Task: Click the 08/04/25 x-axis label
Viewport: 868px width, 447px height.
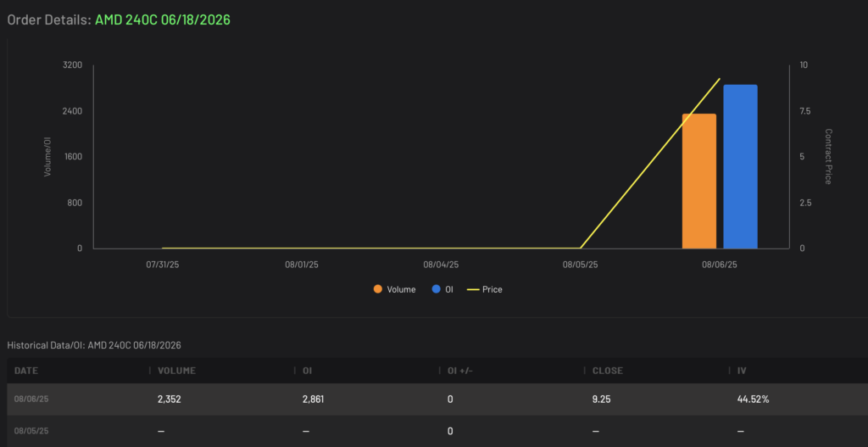Action: (441, 265)
